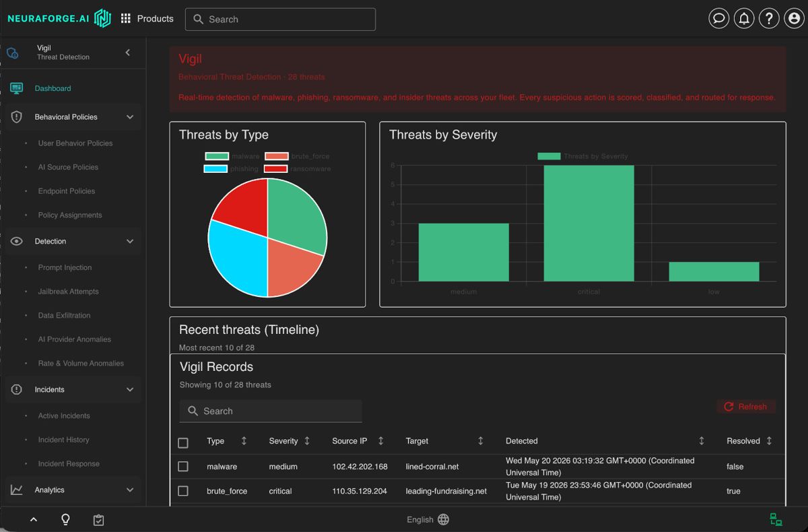Screen dimensions: 808x532
Task: Sort by Detected column arrows
Action: [x=702, y=441]
